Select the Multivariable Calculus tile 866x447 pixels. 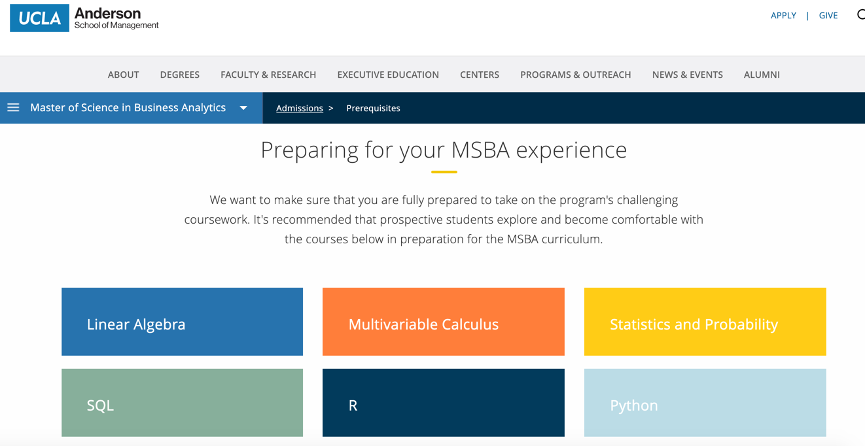click(443, 322)
